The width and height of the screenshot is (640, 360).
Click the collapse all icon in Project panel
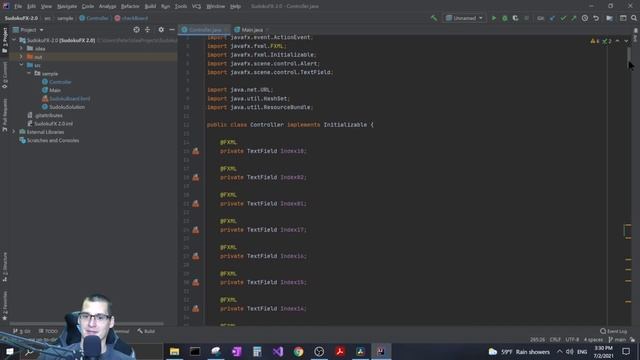coord(147,30)
